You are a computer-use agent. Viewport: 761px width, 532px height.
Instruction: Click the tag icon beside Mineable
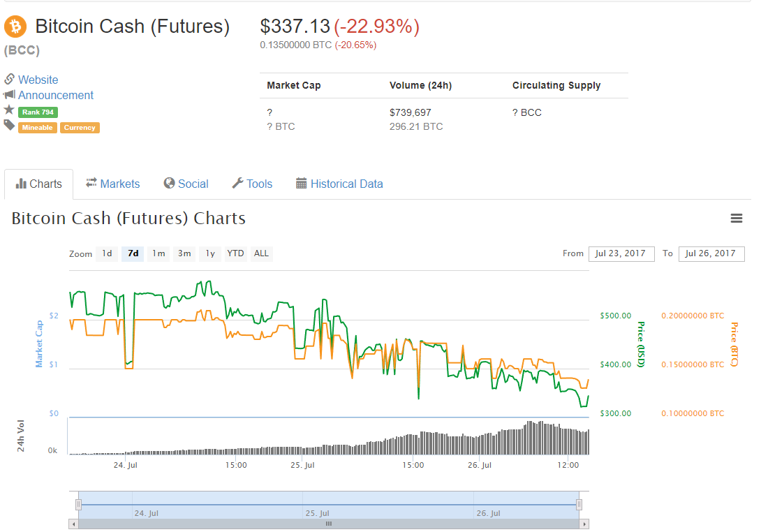click(9, 126)
